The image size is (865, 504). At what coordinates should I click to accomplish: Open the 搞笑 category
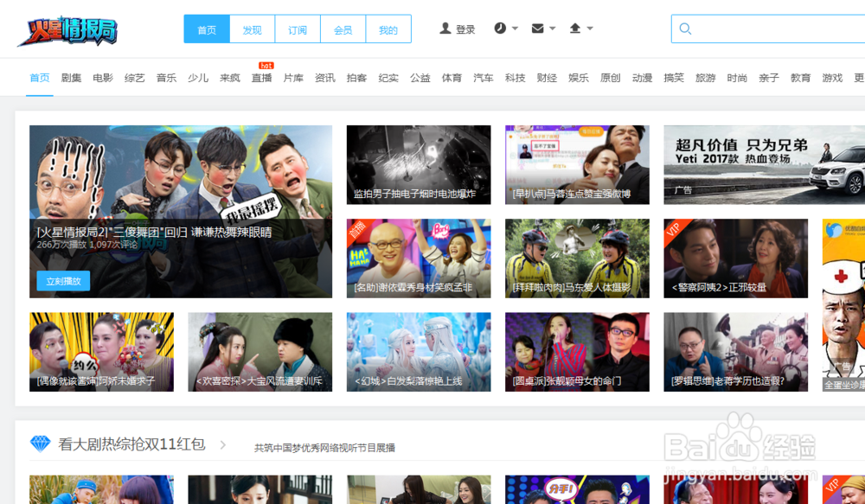coord(674,78)
